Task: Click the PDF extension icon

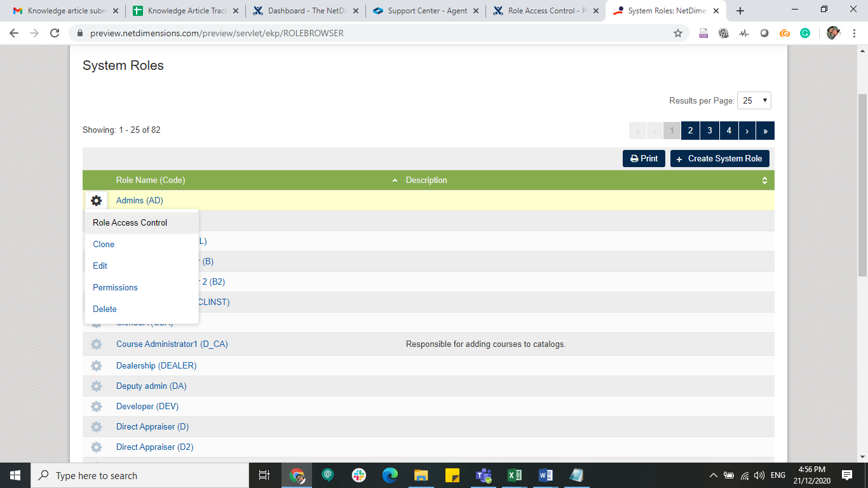Action: [703, 33]
